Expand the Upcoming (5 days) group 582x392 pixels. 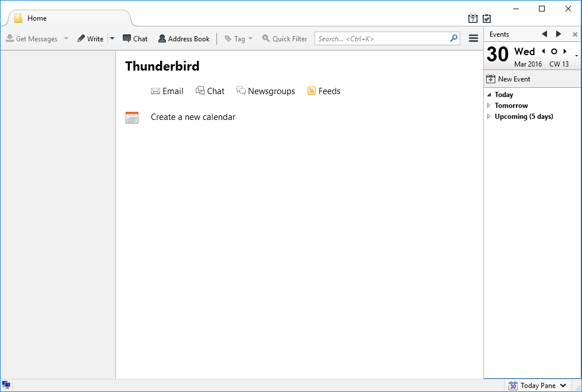coord(489,116)
